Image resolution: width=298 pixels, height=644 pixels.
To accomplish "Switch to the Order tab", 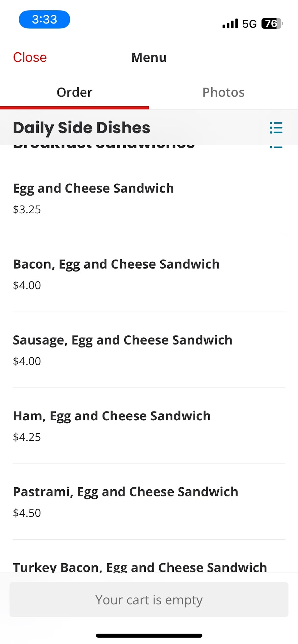I will click(x=74, y=92).
